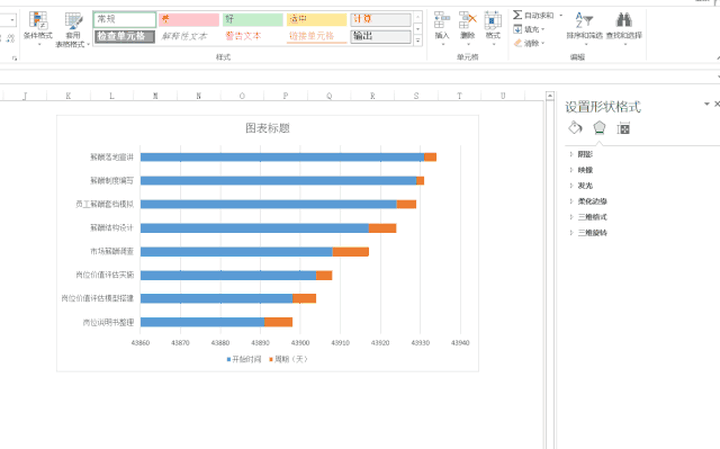Click the Insert cells (插入) icon
This screenshot has height=449, width=720.
pos(442,21)
